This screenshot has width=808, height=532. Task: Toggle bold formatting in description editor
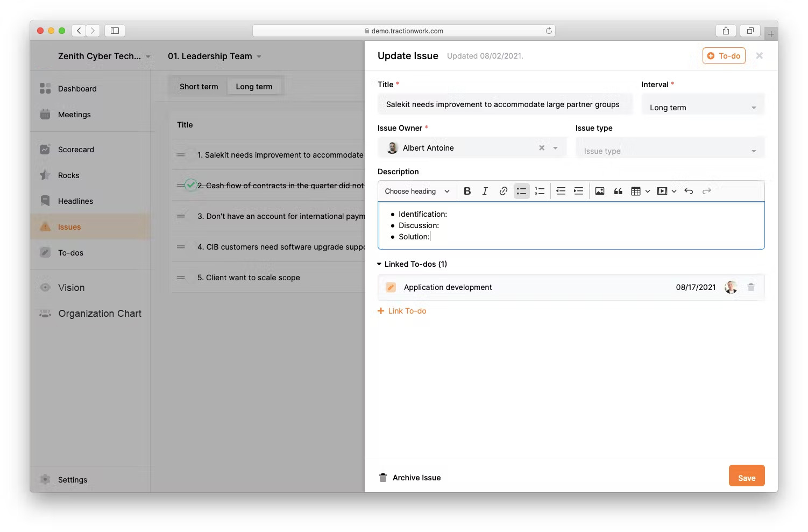click(x=467, y=191)
